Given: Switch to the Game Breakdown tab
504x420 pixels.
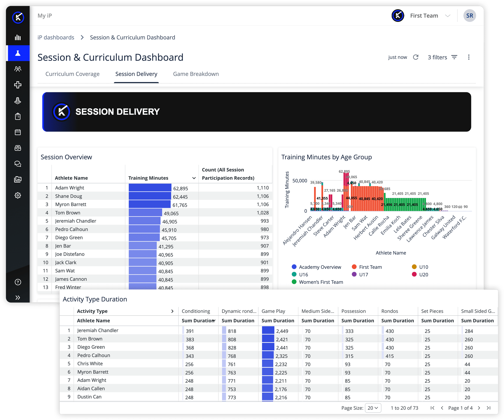Looking at the screenshot, I should pos(196,74).
